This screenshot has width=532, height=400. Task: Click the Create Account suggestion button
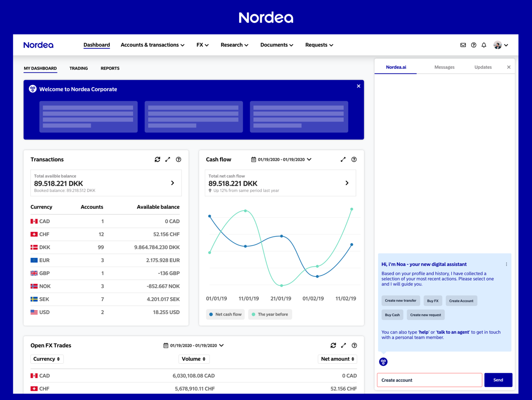[x=461, y=301]
